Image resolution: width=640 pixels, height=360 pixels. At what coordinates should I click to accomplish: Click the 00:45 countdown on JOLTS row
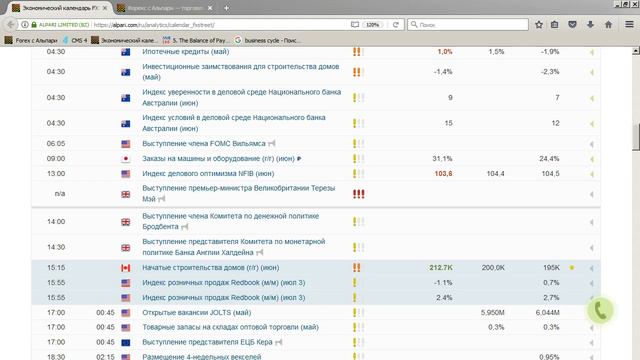[x=105, y=313]
